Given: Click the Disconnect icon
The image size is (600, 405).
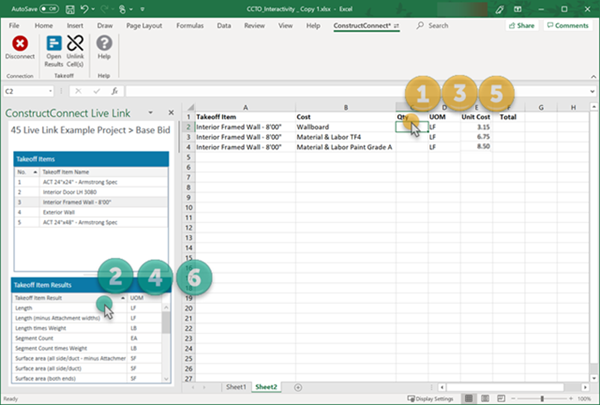Looking at the screenshot, I should 20,43.
